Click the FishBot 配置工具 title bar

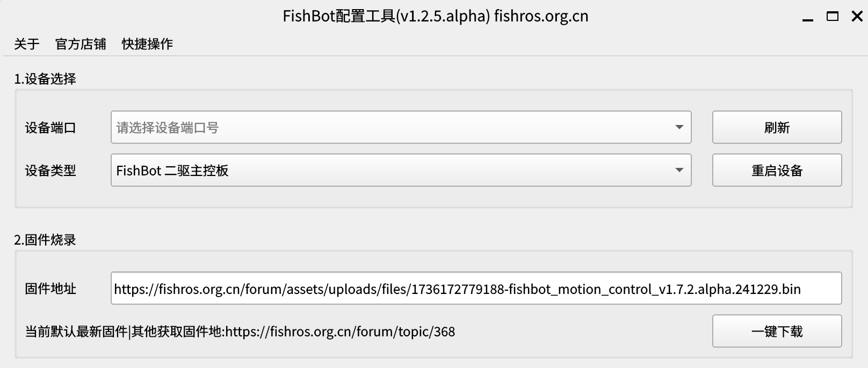pos(434,17)
